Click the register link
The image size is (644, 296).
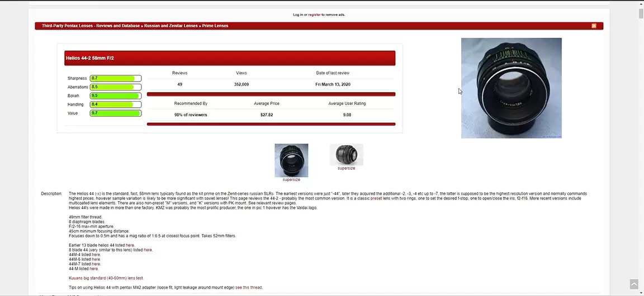click(314, 15)
